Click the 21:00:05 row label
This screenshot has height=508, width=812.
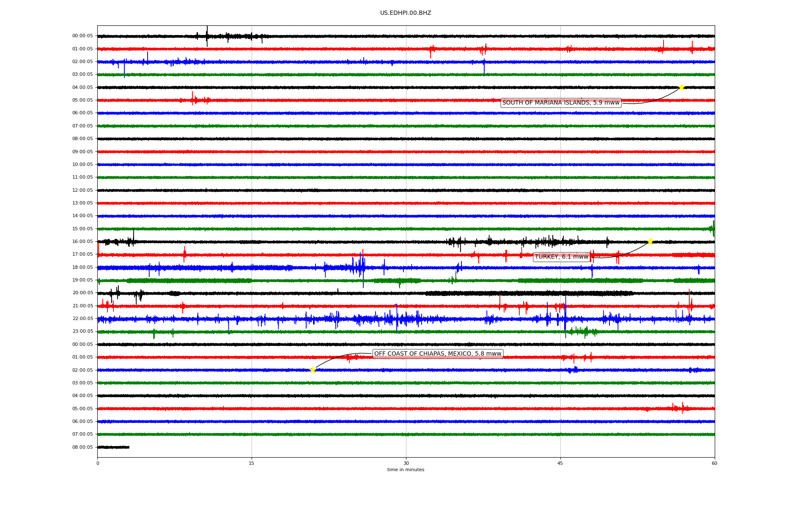coord(82,306)
